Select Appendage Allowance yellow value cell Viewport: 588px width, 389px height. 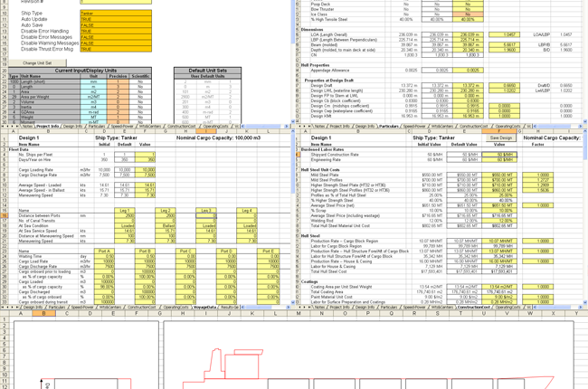(468, 71)
